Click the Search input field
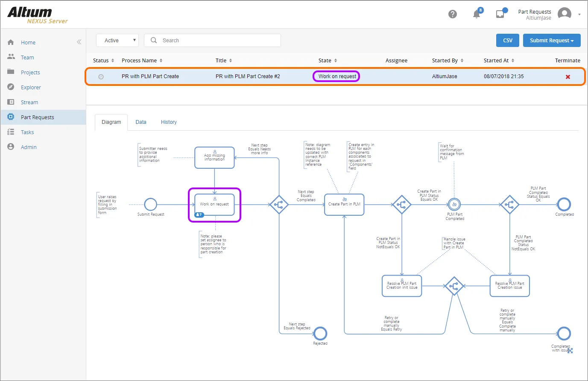The width and height of the screenshot is (588, 381). click(212, 41)
